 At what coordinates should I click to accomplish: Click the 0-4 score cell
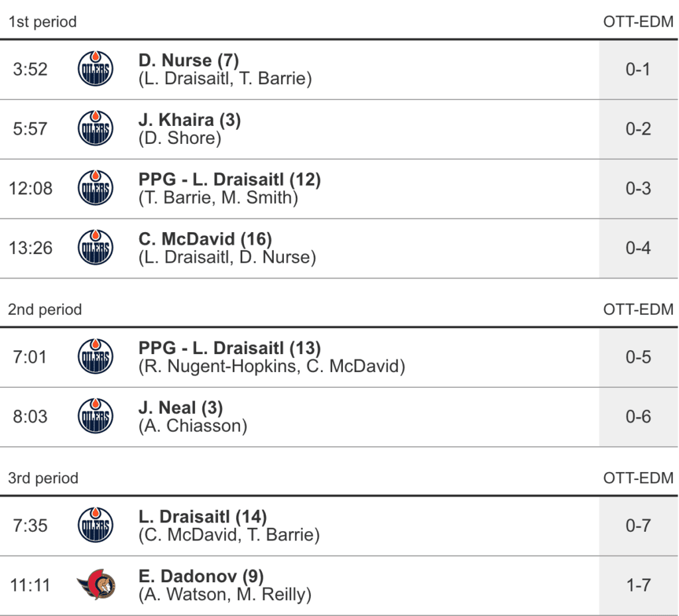(638, 248)
